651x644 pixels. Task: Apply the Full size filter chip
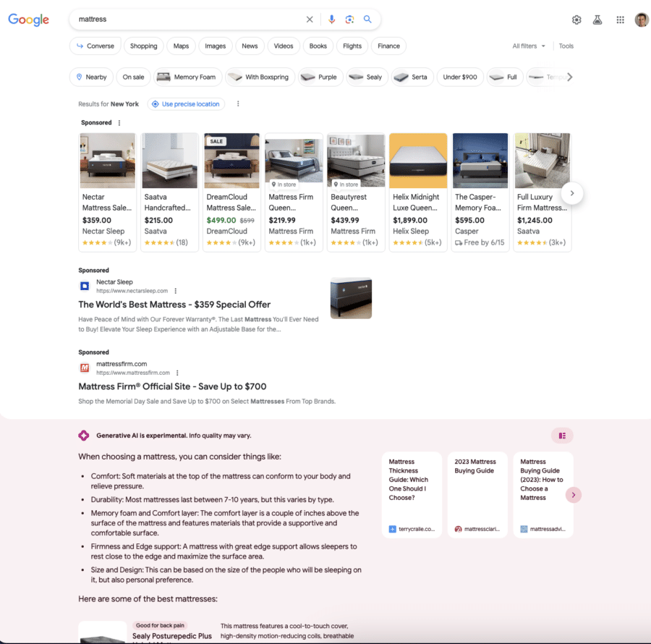click(505, 77)
